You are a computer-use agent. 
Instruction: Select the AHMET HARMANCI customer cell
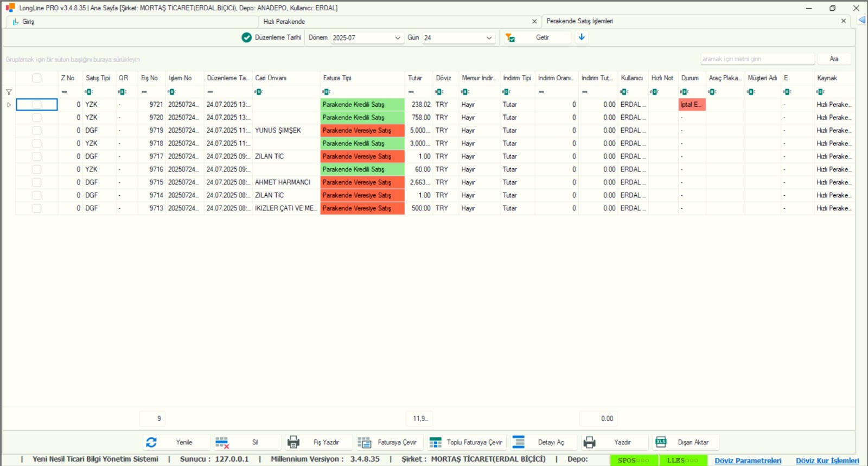286,182
